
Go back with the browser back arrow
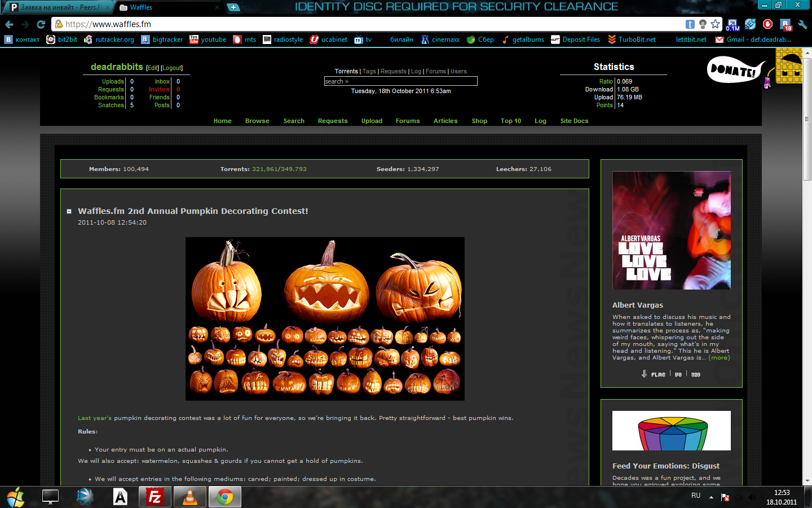(9, 24)
